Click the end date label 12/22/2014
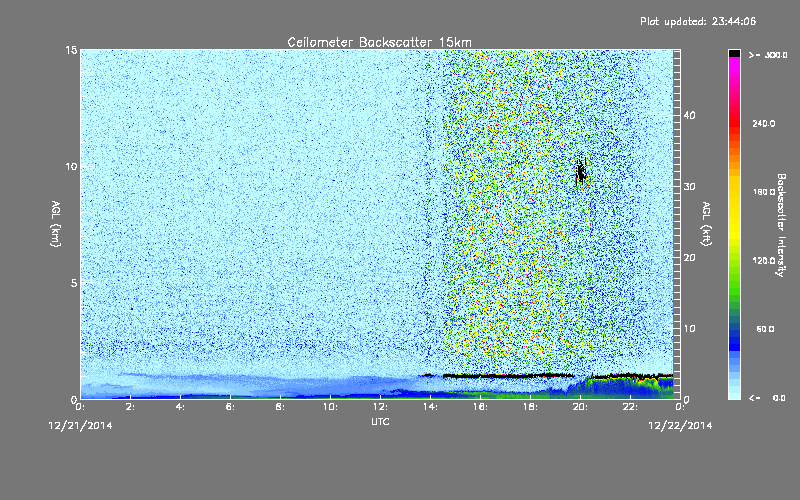 [680, 426]
